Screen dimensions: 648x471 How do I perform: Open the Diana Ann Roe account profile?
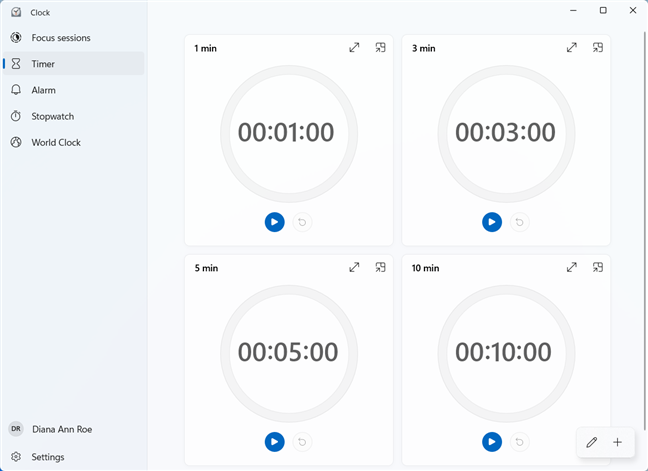60,429
